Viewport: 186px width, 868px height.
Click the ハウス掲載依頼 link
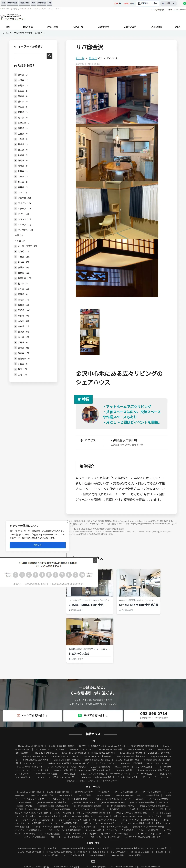coord(157,10)
